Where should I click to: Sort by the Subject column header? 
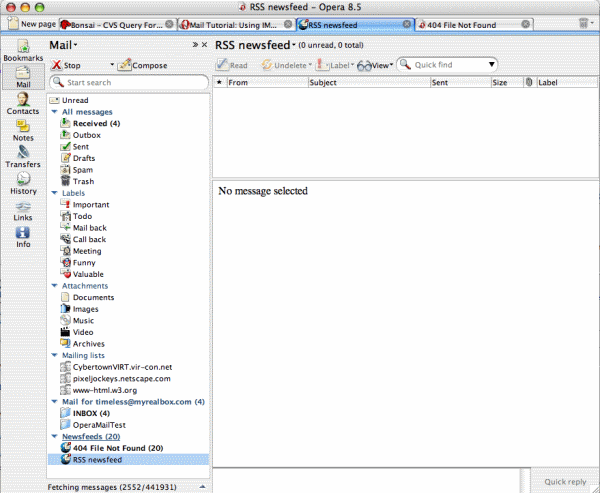click(369, 82)
